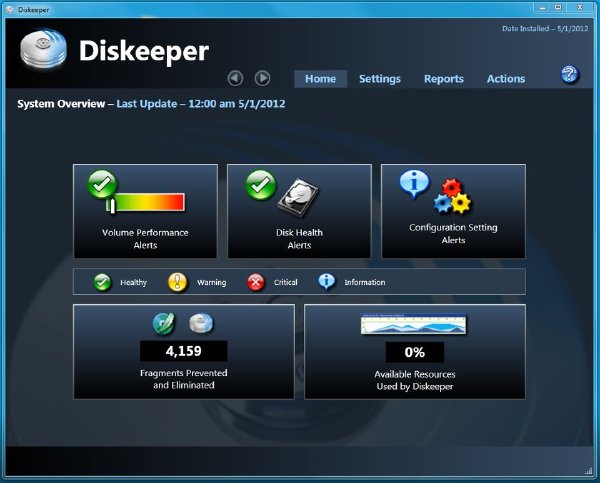Click the hard drive icon in Disk Health
This screenshot has width=600, height=483.
coord(298,197)
